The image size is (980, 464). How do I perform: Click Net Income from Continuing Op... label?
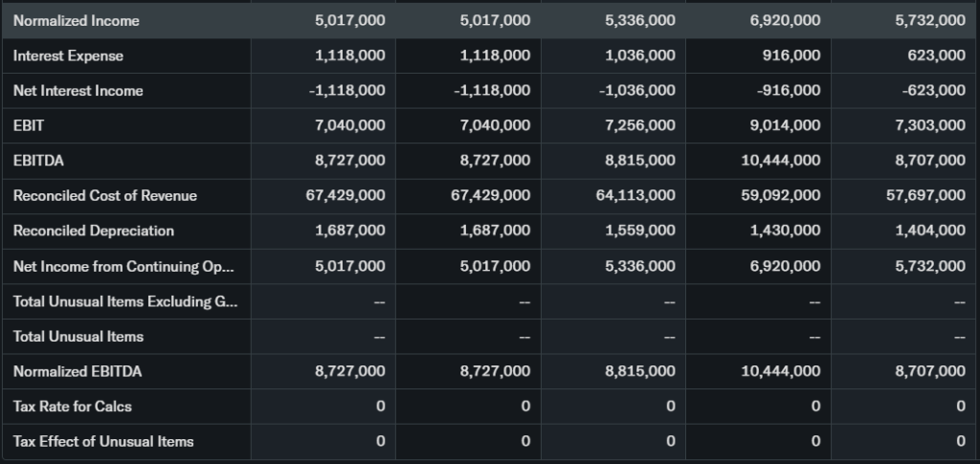tap(123, 266)
